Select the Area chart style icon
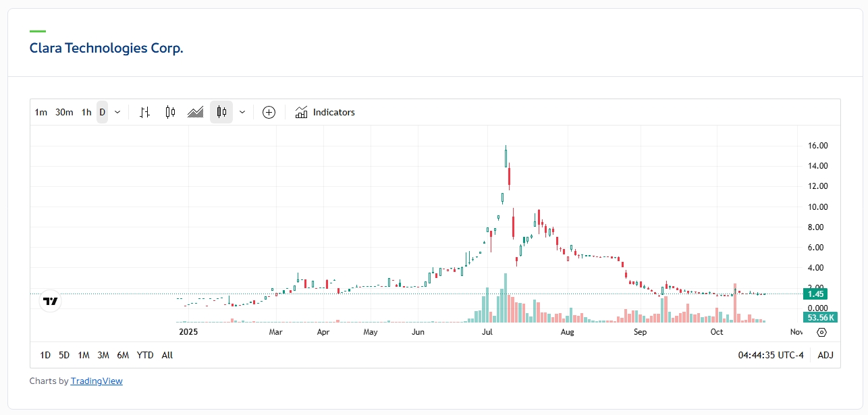 [196, 112]
